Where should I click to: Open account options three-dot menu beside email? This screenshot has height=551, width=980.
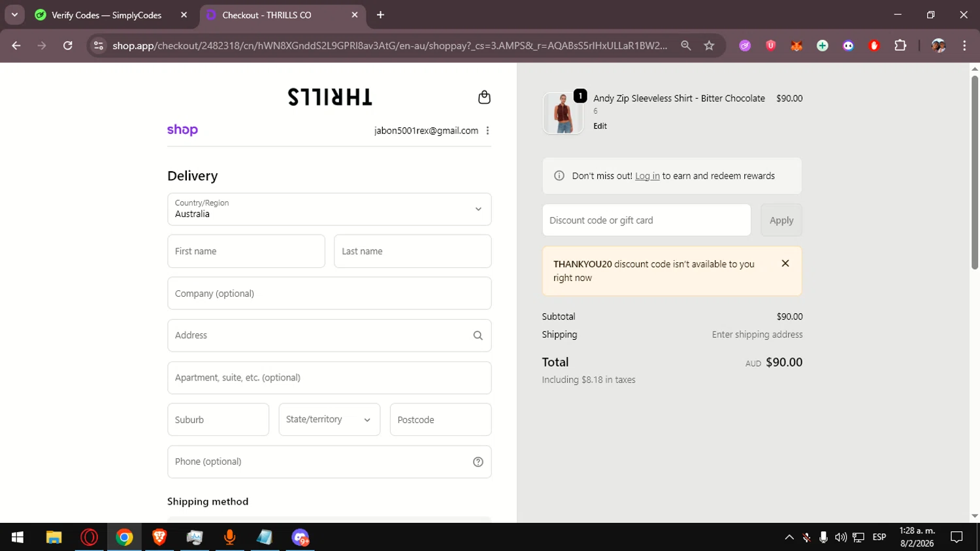[487, 131]
